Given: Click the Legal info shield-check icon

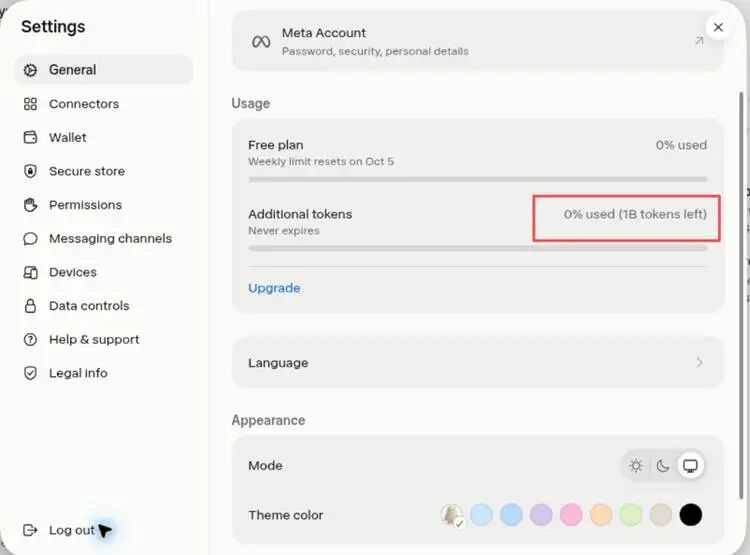Looking at the screenshot, I should click(30, 373).
